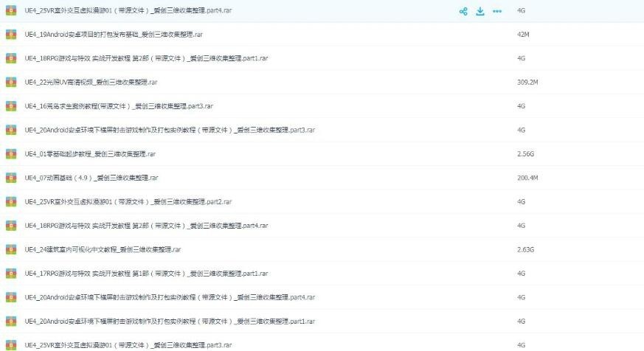This screenshot has width=644, height=351.
Task: Click the archive icon of UE4_20Android part1.rar
Action: (x=11, y=321)
